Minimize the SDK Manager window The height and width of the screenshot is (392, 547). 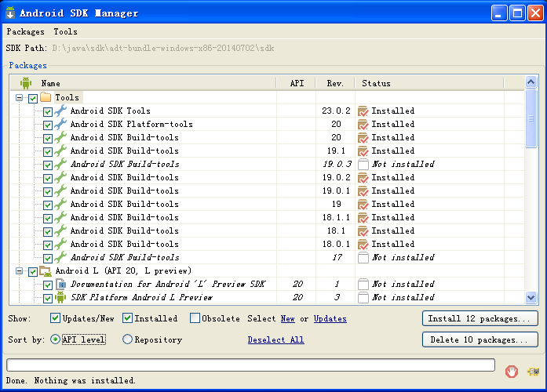499,13
